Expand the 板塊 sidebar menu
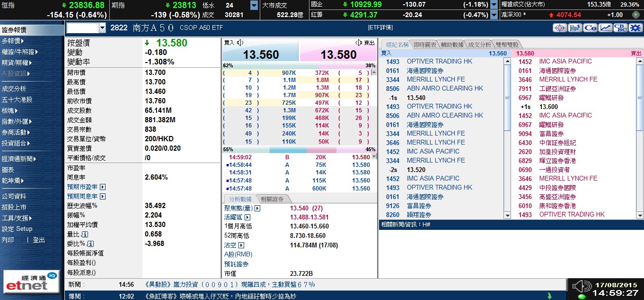Viewport: 644px width, 300px height. [x=9, y=110]
